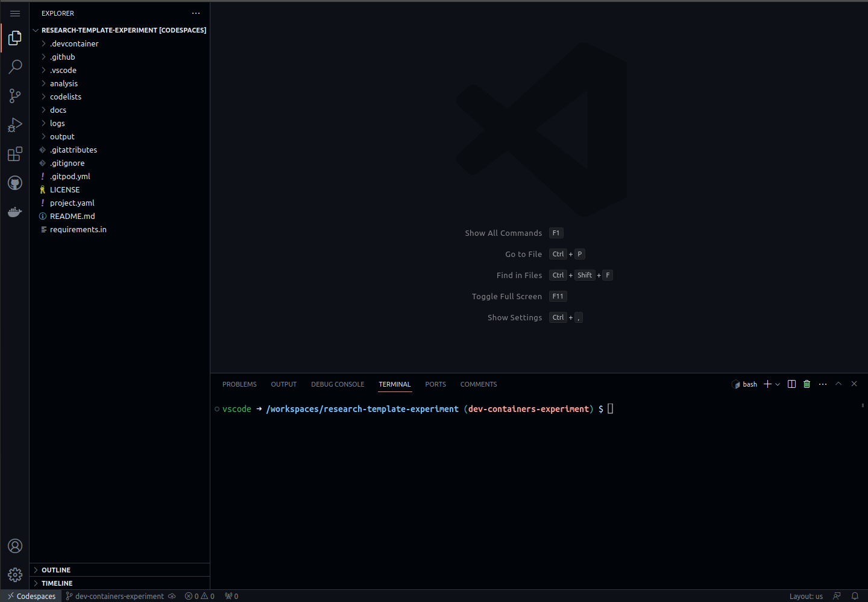Click the terminal scrollbar

863,405
